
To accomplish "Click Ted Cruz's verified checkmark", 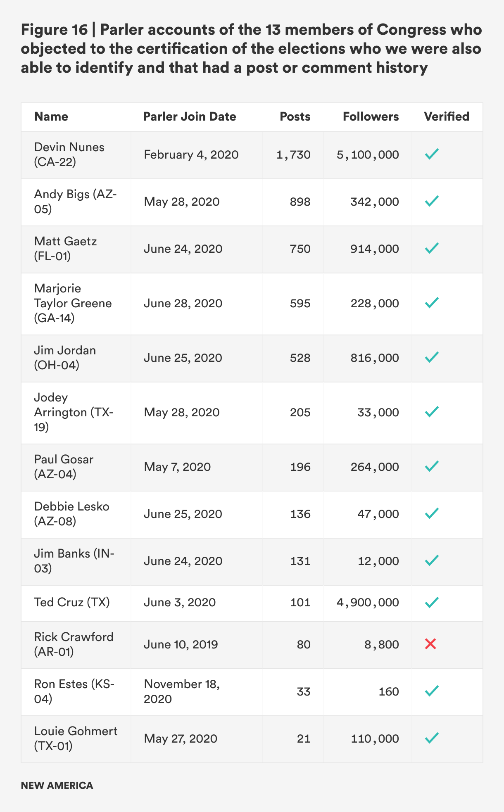I will pyautogui.click(x=431, y=603).
